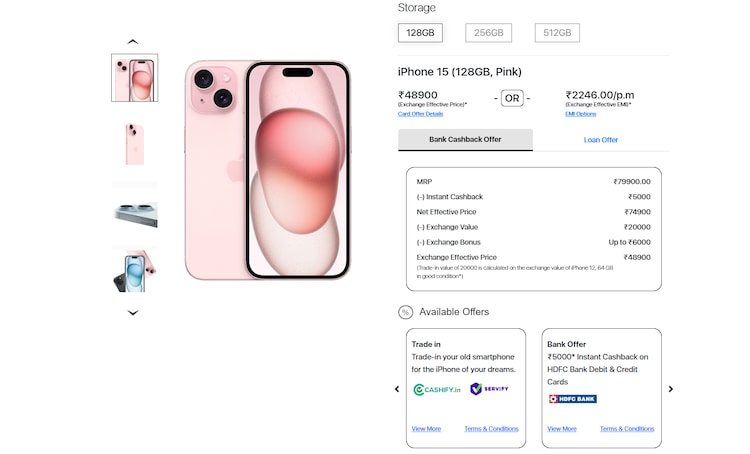Screen dimensions: 750x454
Task: Show previous offer with the left arrow
Action: [x=397, y=389]
